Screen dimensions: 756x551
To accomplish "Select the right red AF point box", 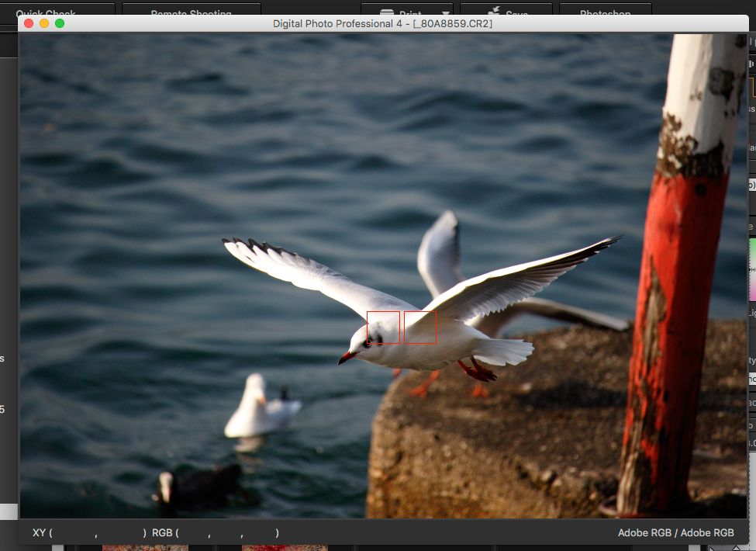I will coord(420,327).
